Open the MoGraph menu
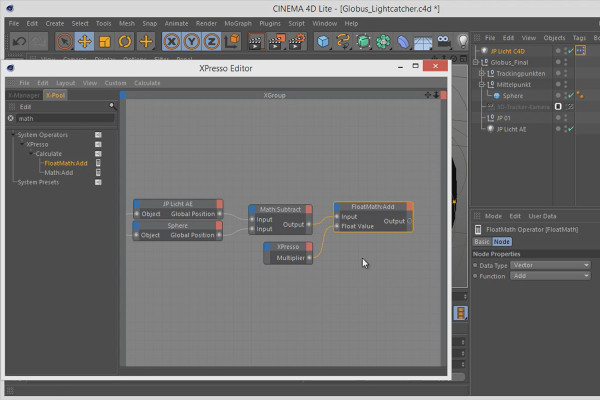 (x=238, y=23)
